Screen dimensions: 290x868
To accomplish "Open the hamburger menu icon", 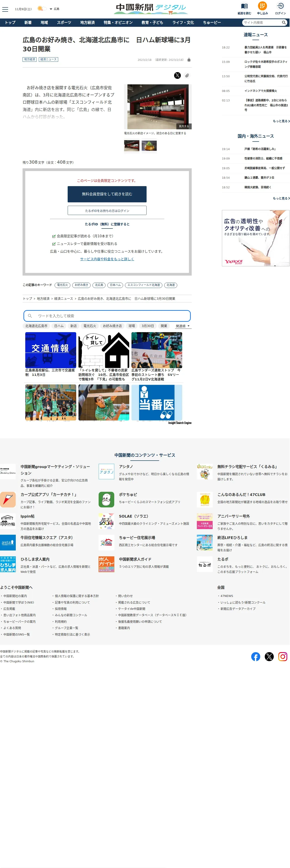I will 5,9.
